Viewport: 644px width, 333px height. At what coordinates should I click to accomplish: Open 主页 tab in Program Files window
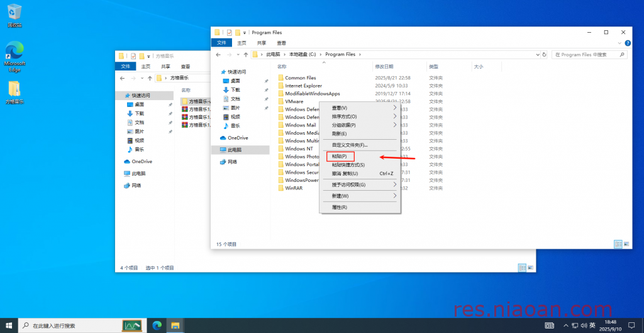click(242, 43)
